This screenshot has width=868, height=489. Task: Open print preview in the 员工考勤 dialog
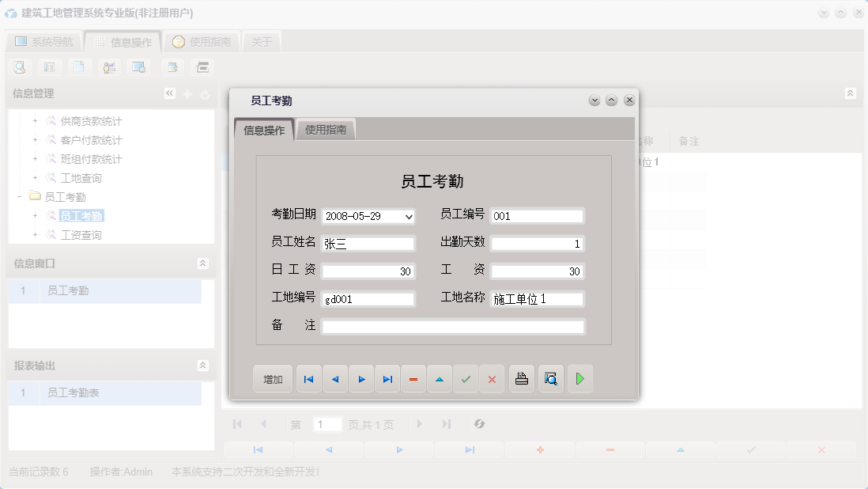click(550, 379)
